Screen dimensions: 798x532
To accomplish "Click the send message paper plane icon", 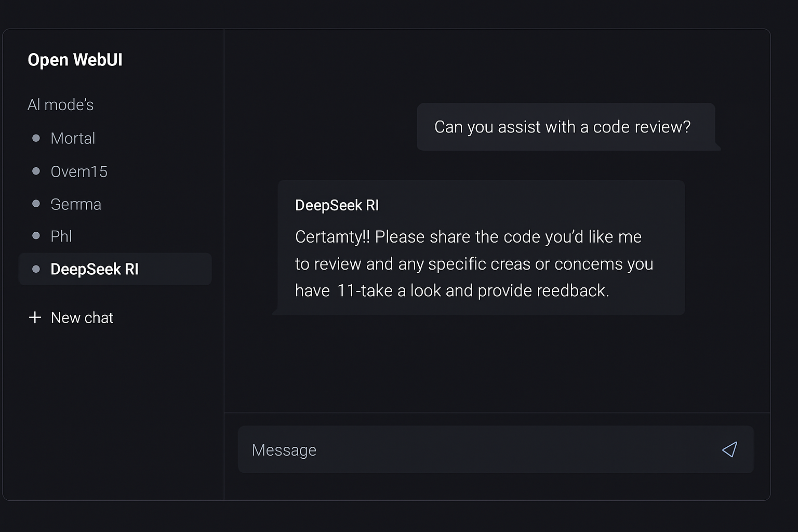I will [729, 450].
